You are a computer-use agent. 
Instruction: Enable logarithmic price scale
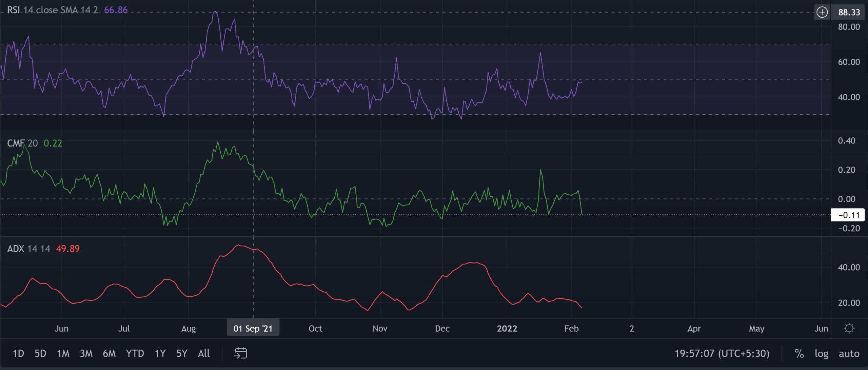[x=822, y=353]
